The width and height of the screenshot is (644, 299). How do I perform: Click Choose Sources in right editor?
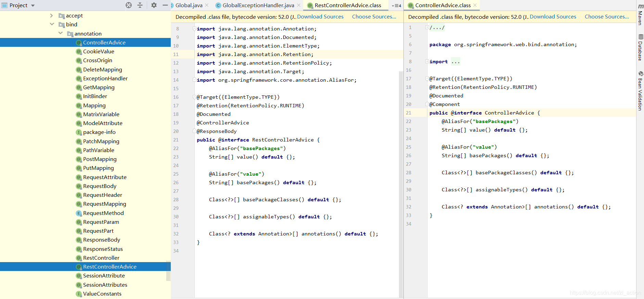607,16
